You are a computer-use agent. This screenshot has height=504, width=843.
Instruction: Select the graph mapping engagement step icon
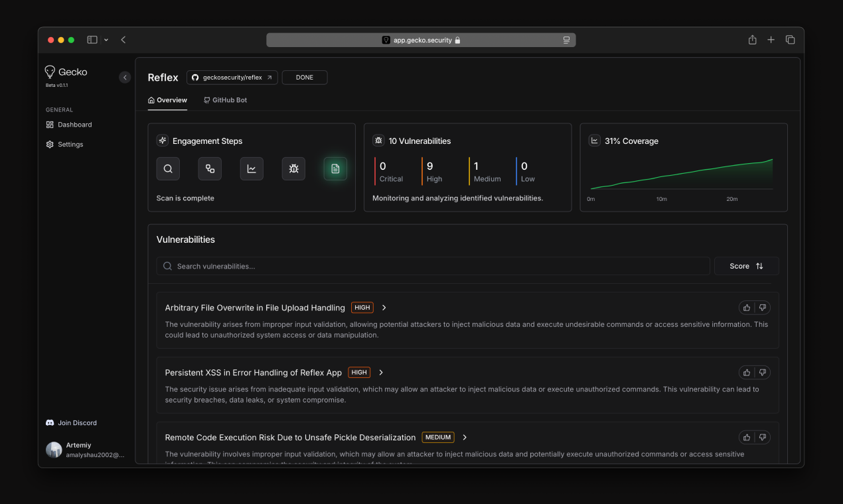(x=210, y=168)
